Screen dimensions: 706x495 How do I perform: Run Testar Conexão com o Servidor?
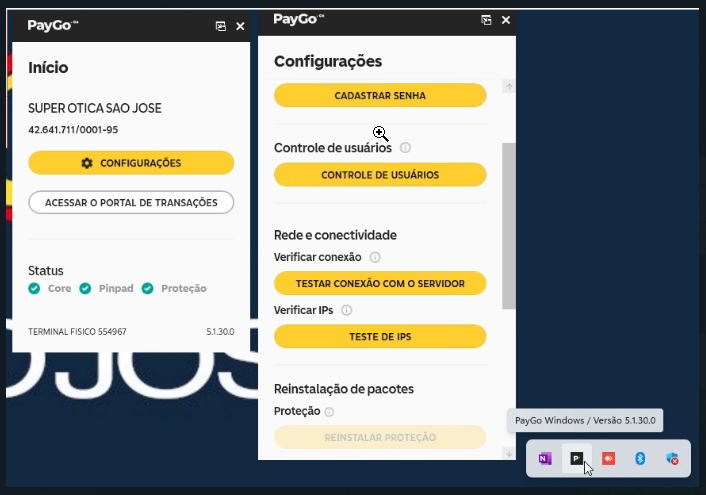tap(380, 284)
